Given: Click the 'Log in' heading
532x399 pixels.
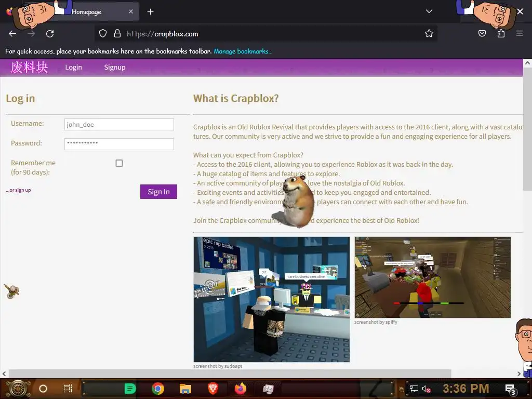Looking at the screenshot, I should pos(20,98).
